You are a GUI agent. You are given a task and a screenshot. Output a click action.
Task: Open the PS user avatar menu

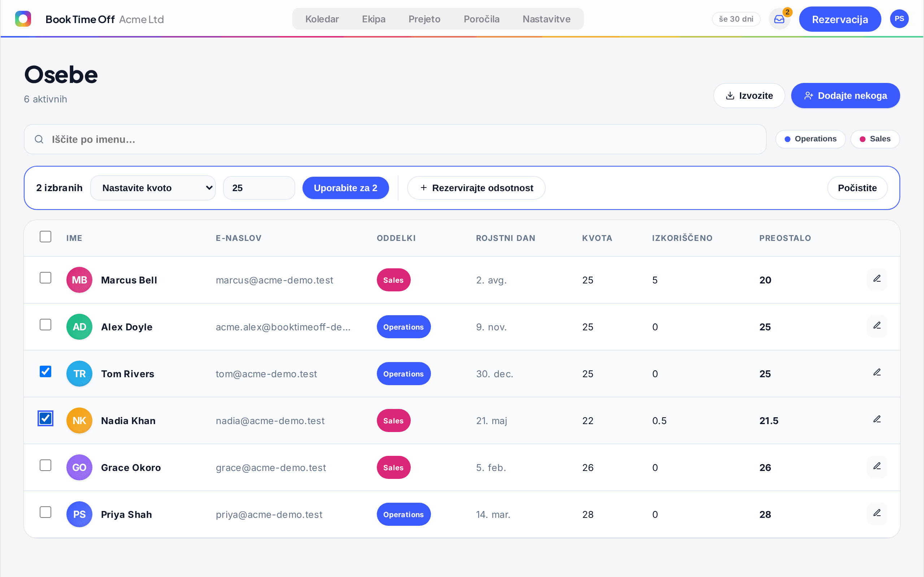coord(899,19)
